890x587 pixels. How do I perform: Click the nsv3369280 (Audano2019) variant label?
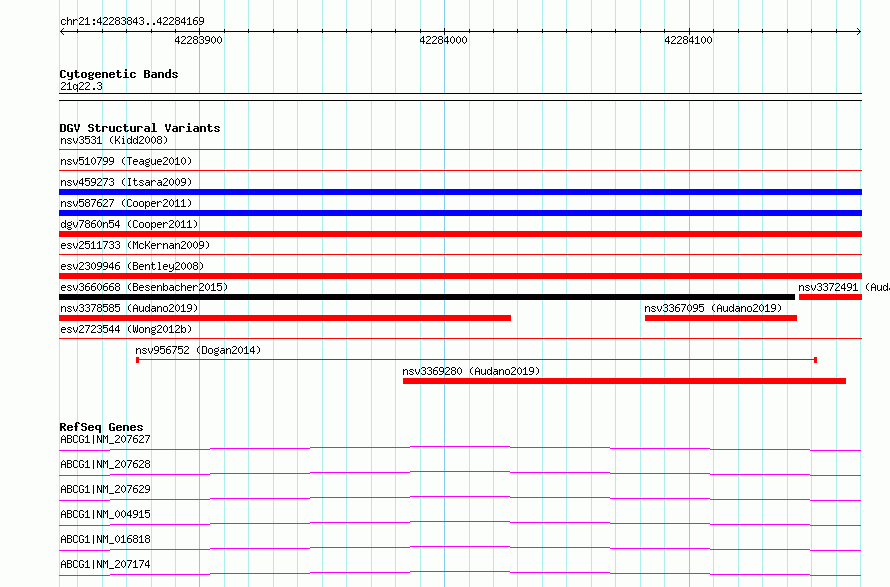471,371
